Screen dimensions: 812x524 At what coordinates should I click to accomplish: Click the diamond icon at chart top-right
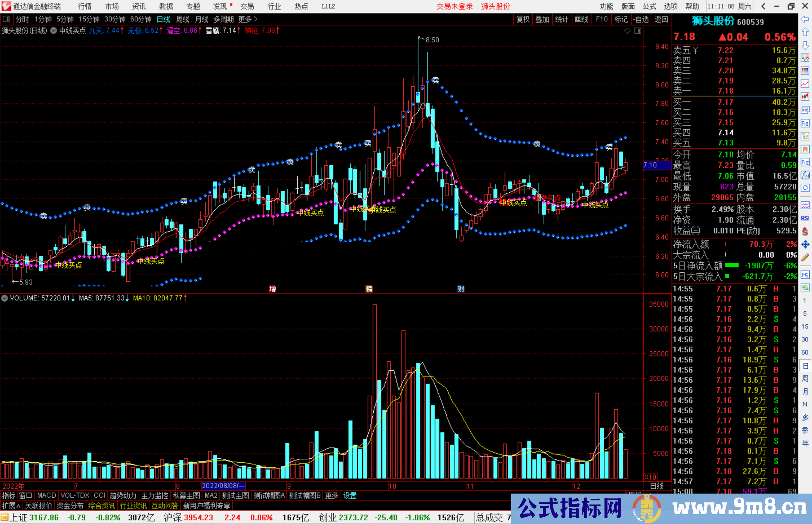click(627, 31)
